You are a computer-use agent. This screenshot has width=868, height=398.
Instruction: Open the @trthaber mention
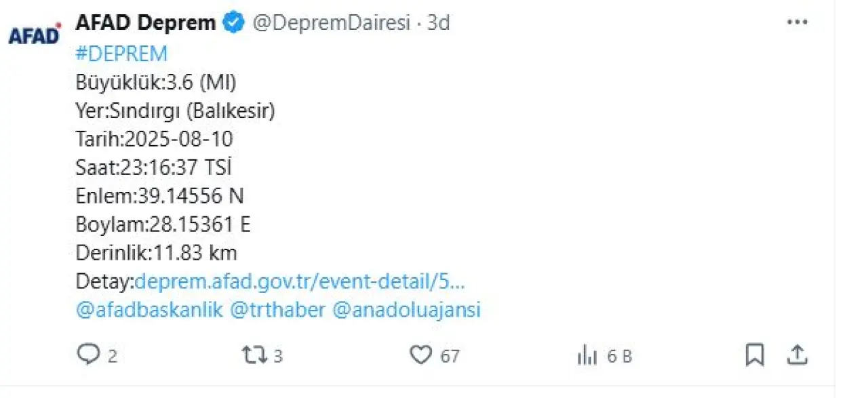(279, 310)
